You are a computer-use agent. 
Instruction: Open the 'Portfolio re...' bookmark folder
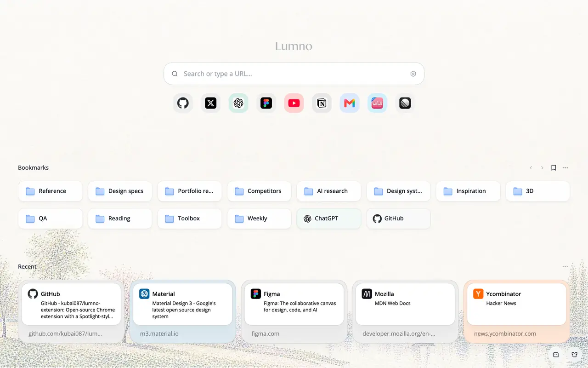(x=190, y=191)
